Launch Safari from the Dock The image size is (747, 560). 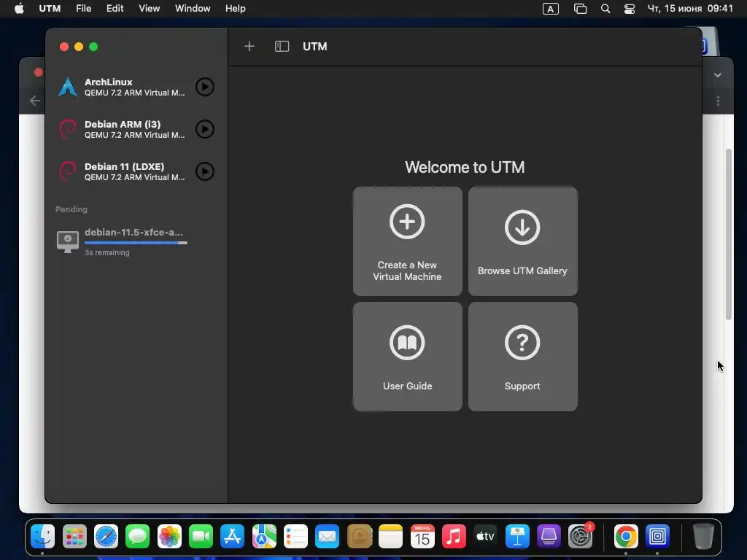pos(106,537)
